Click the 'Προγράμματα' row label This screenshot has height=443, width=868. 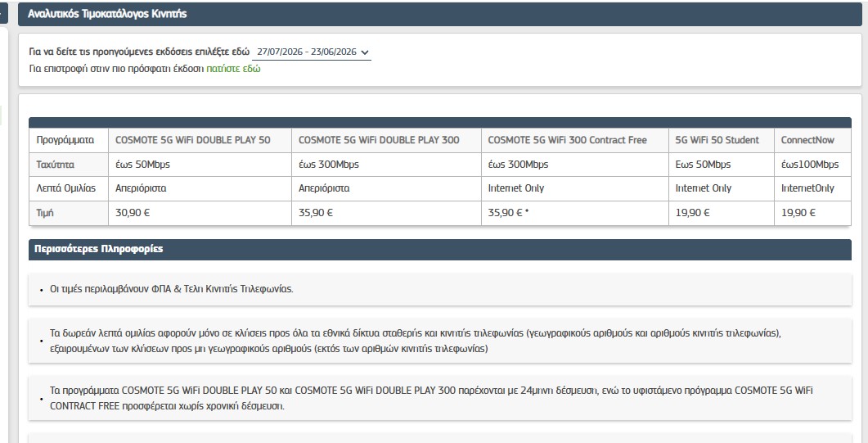point(69,140)
